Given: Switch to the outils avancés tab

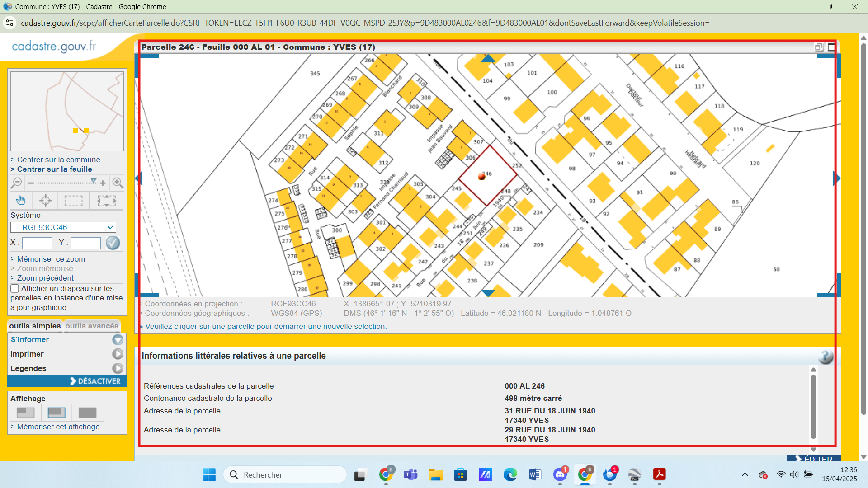Looking at the screenshot, I should click(92, 326).
